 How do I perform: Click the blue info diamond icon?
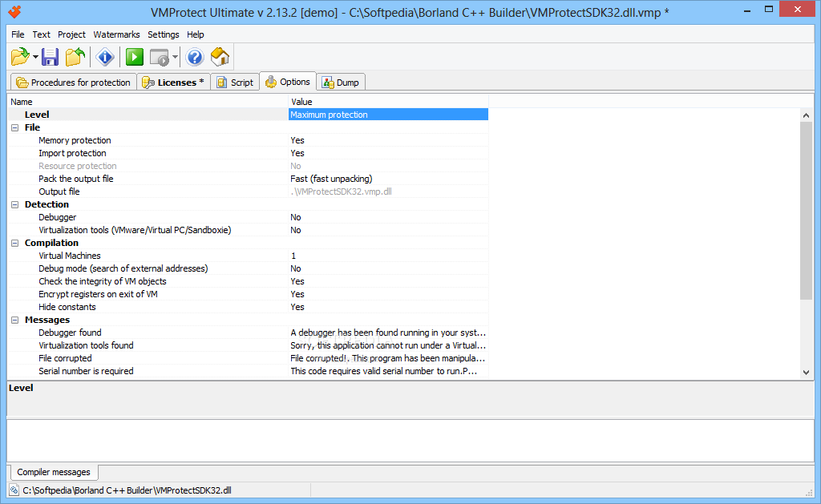click(x=105, y=57)
